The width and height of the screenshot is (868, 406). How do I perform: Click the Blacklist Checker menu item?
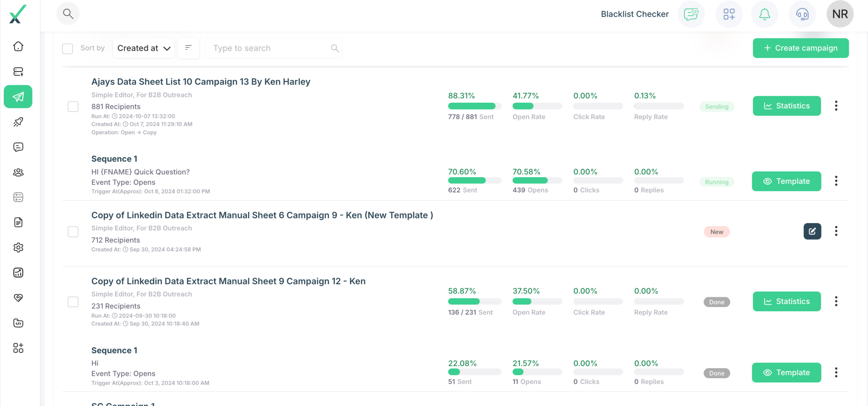[x=635, y=14]
